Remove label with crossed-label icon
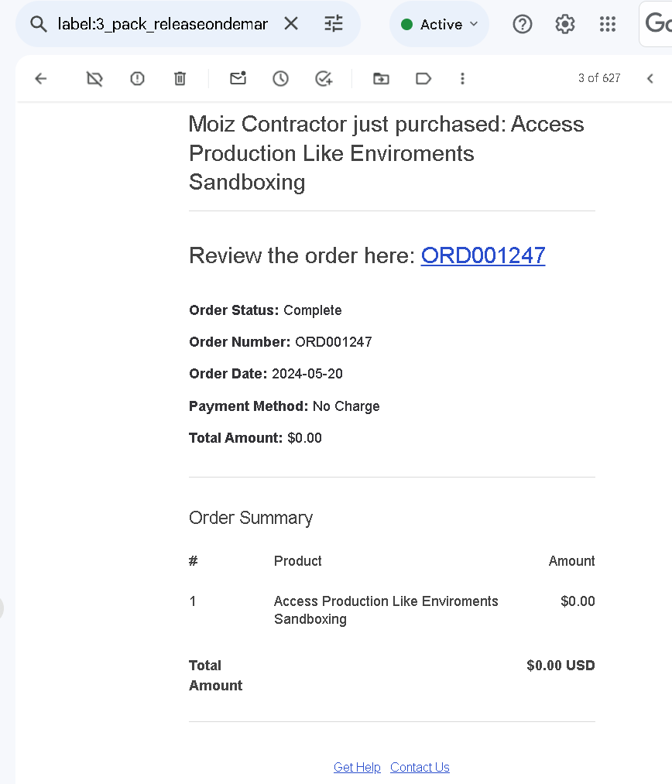 point(94,78)
